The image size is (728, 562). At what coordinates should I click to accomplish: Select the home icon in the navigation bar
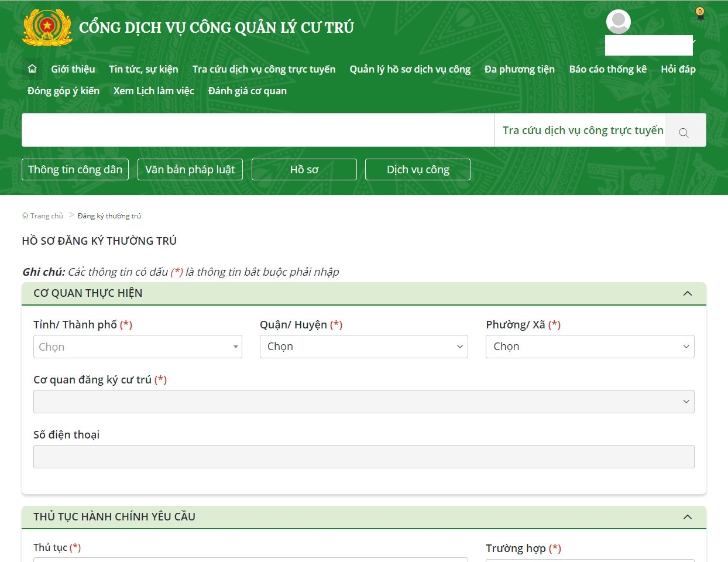click(32, 68)
